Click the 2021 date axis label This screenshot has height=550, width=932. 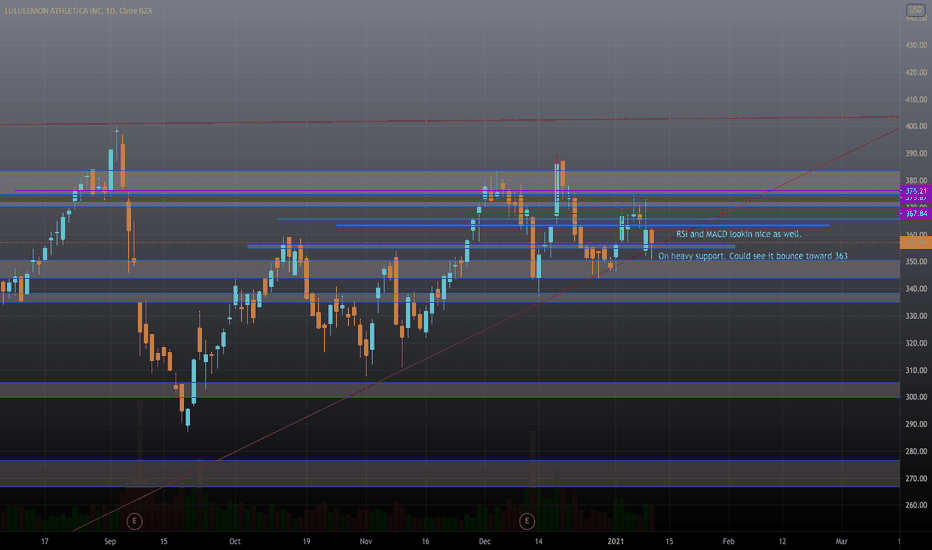pos(616,542)
